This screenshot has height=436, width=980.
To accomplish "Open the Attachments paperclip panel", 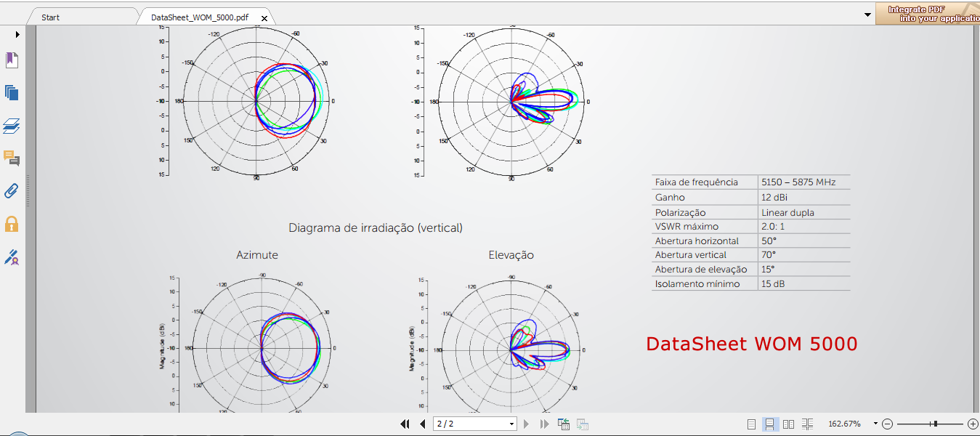I will pos(12,191).
